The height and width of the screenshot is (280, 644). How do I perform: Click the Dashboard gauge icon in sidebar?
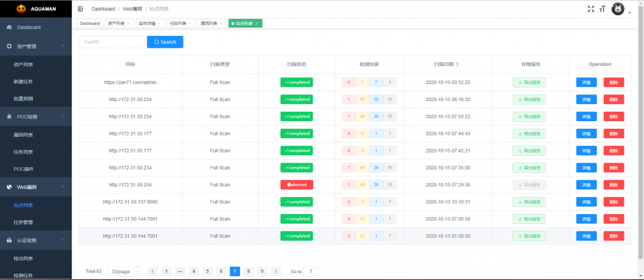coord(9,27)
